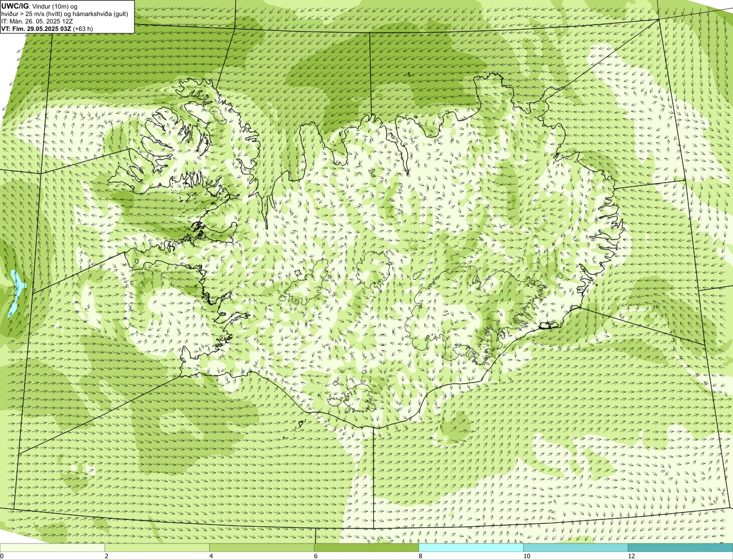The width and height of the screenshot is (733, 560).
Task: Click the "(+63 h)" forecast offset text
Action: click(83, 28)
